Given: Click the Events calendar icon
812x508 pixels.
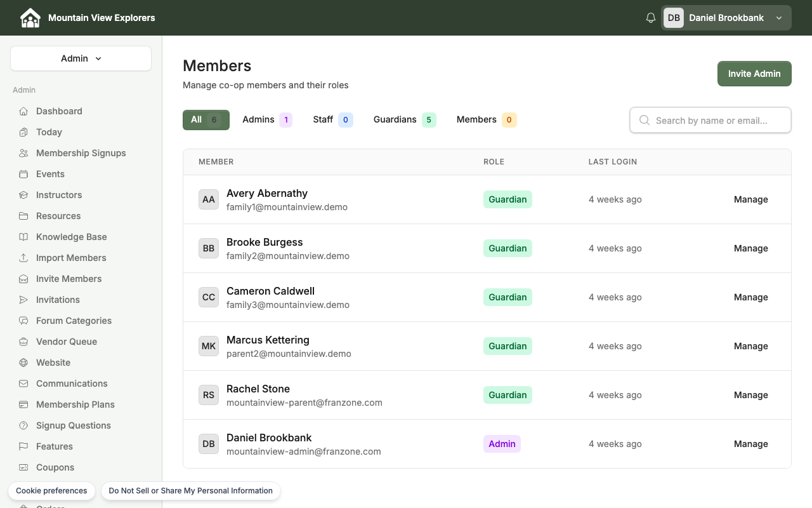Looking at the screenshot, I should tap(23, 174).
